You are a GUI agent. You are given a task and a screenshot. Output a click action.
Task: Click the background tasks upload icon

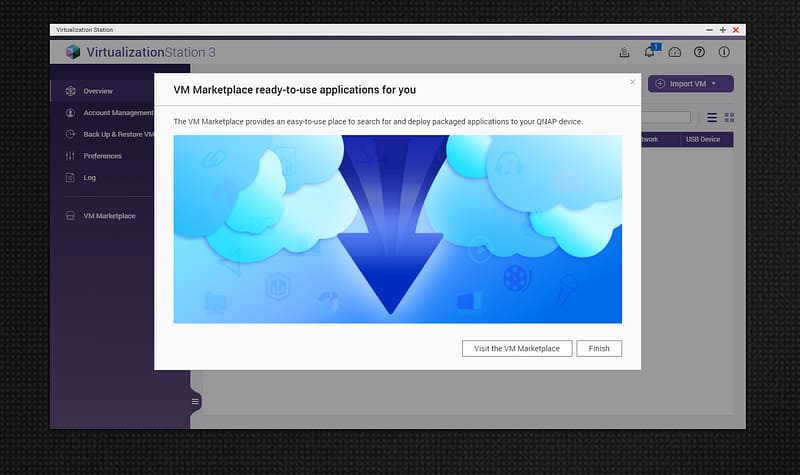pyautogui.click(x=624, y=52)
